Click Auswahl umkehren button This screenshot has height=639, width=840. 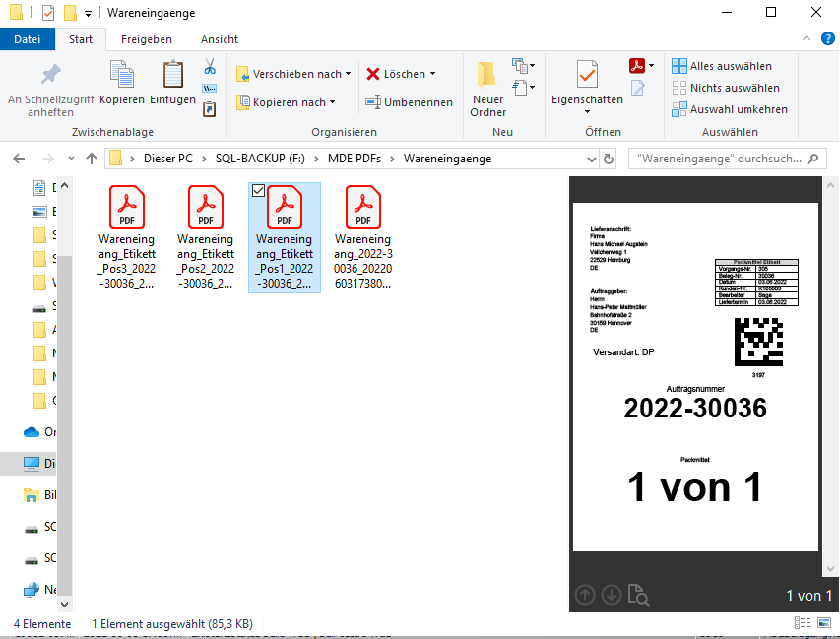(729, 109)
